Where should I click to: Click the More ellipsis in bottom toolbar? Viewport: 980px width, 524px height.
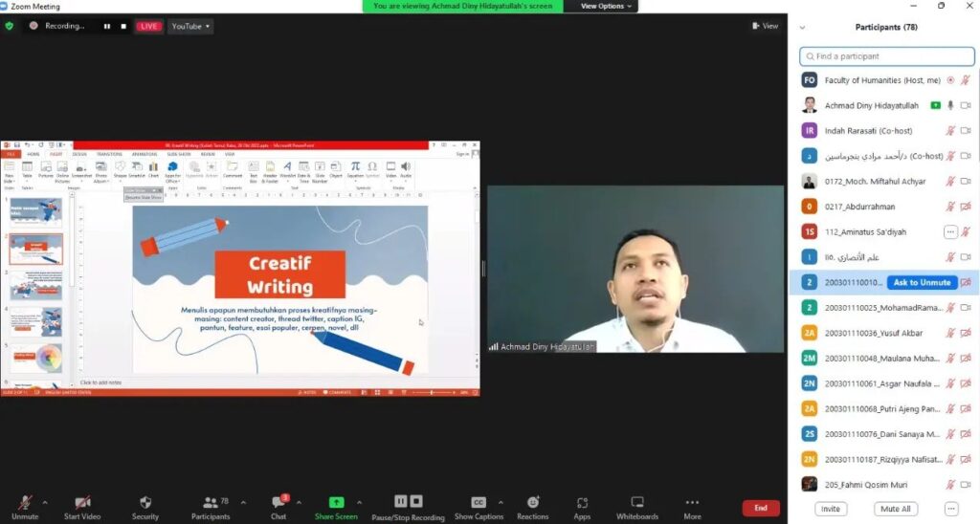point(692,503)
